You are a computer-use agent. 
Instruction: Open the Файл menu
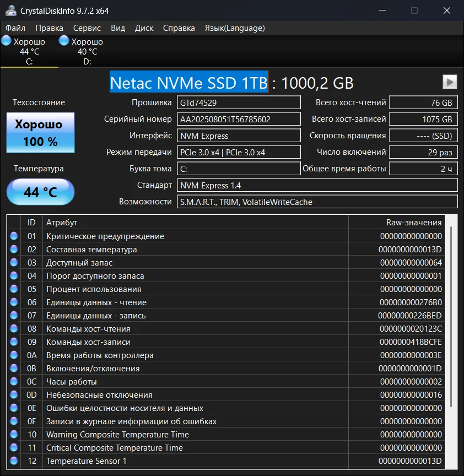(15, 28)
